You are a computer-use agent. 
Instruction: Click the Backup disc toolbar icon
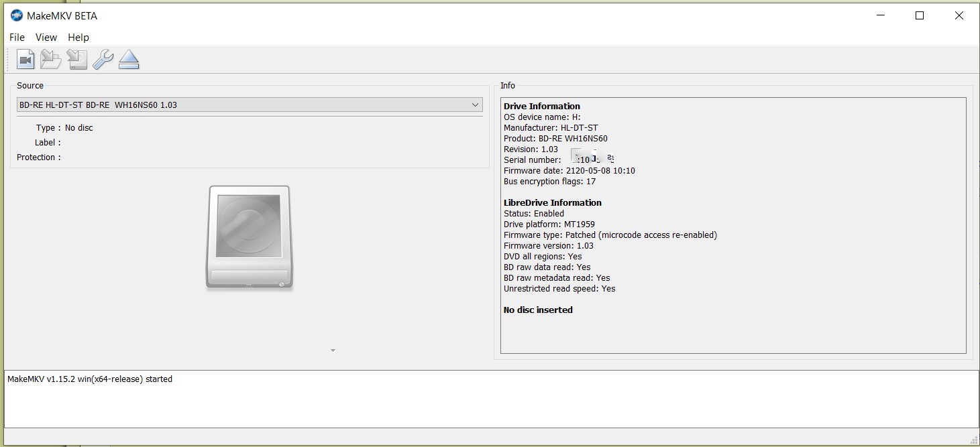click(77, 60)
